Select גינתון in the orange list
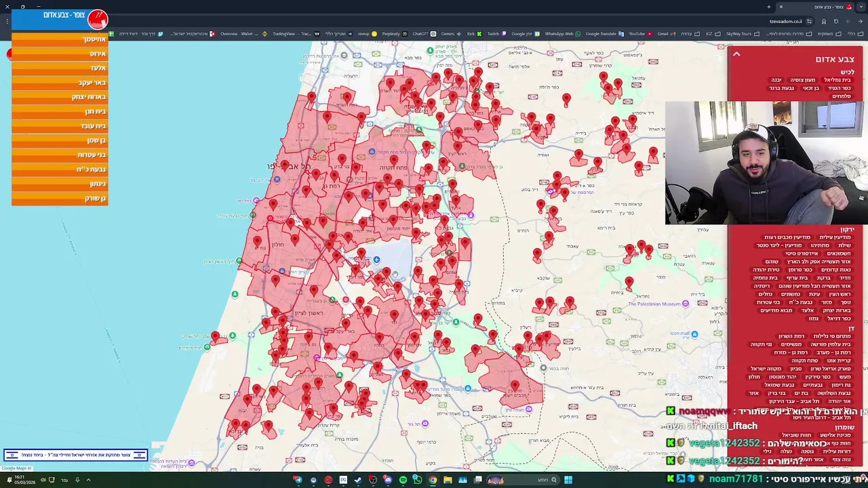The image size is (868, 488). pyautogui.click(x=60, y=184)
